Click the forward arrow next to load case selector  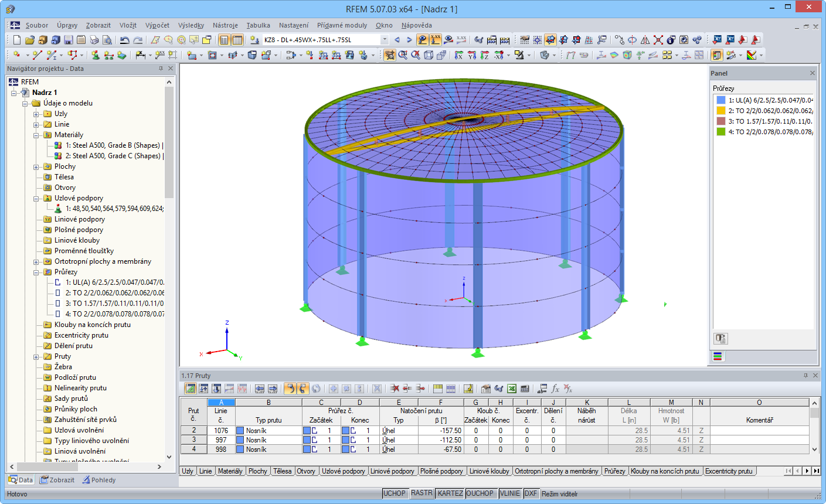coord(409,39)
